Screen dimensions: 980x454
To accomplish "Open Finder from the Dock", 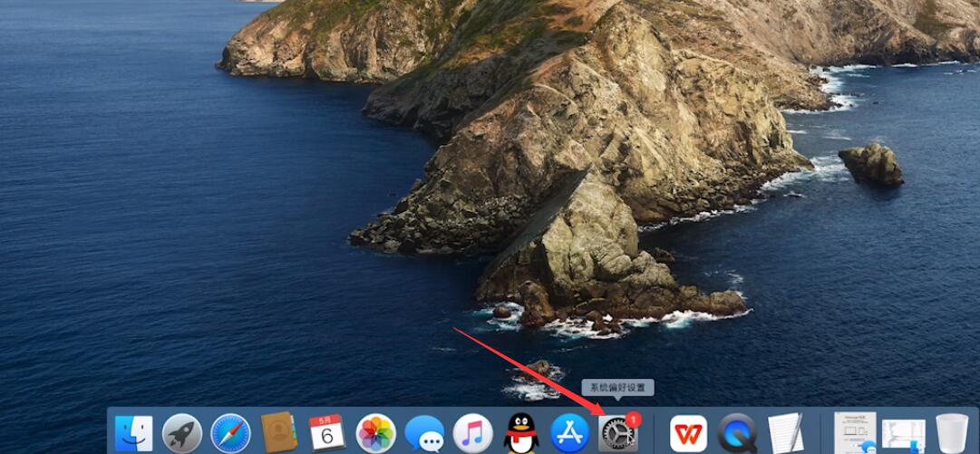I will pos(134,433).
